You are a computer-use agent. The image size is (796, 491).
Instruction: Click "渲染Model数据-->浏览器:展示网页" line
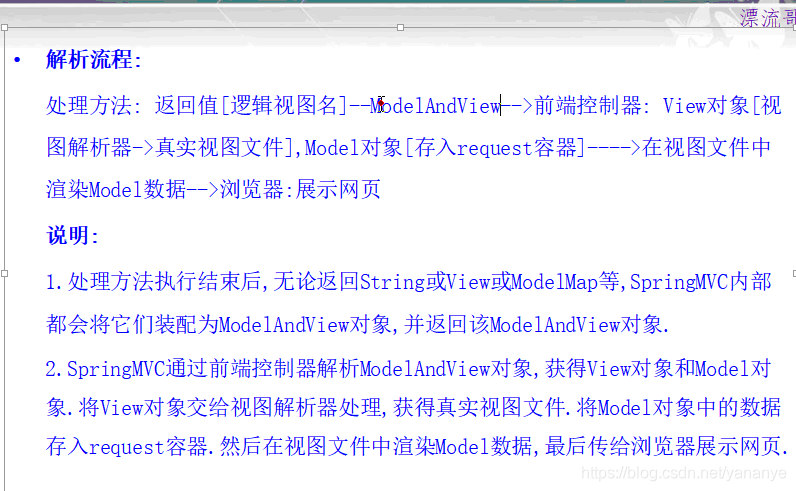coord(213,189)
